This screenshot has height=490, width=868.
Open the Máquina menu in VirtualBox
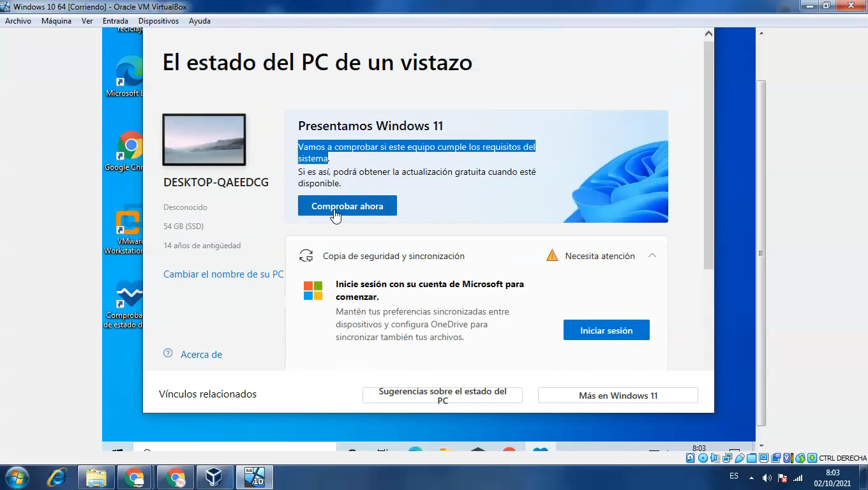click(56, 20)
